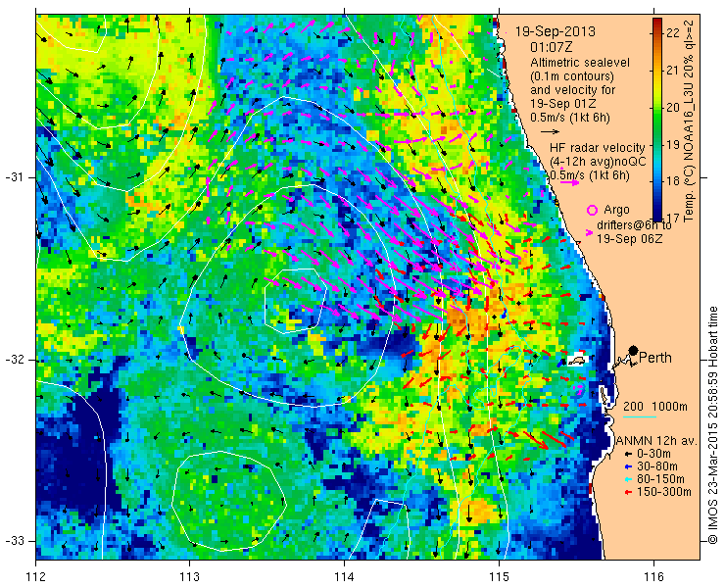Click the '(0.1m contours)' legend text
Screen dimensions: 725x588
click(572, 75)
